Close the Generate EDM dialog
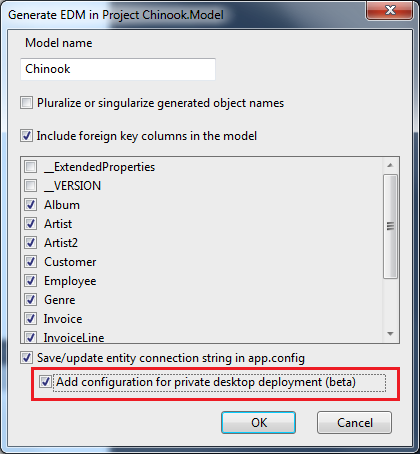Image resolution: width=420 pixels, height=454 pixels. click(390, 10)
